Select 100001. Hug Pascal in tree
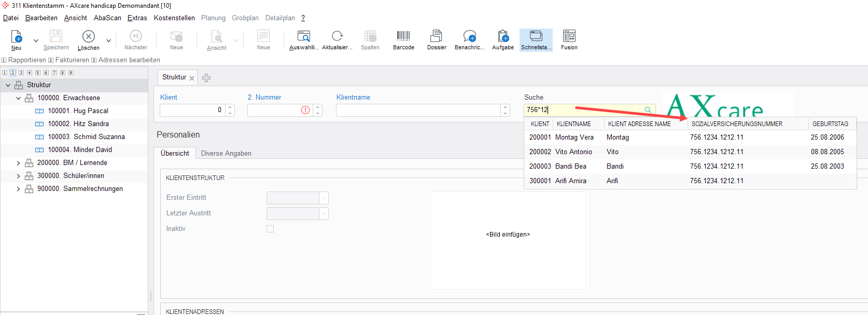Screen dimensions: 868x315 (78, 111)
